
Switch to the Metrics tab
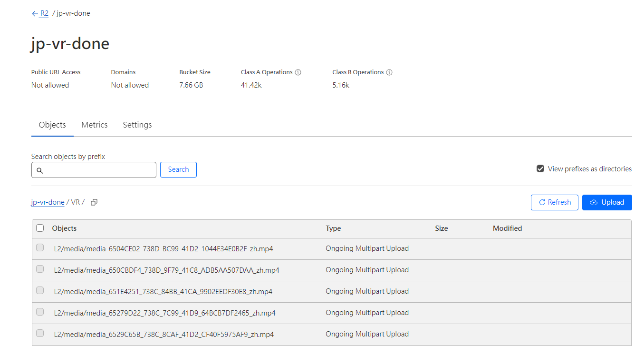pyautogui.click(x=94, y=125)
